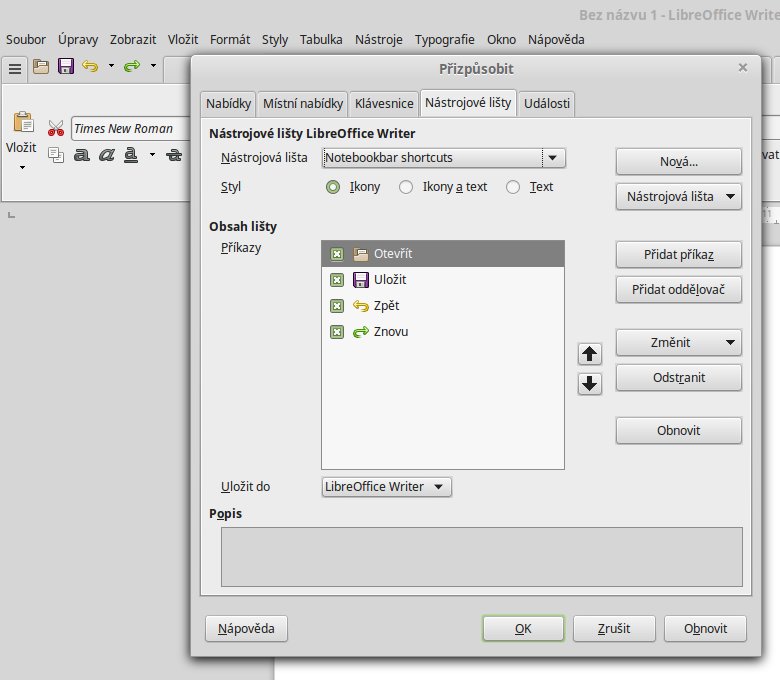This screenshot has height=680, width=780.
Task: Click the Redo arrow icon in Writer toolbar
Action: coord(132,66)
